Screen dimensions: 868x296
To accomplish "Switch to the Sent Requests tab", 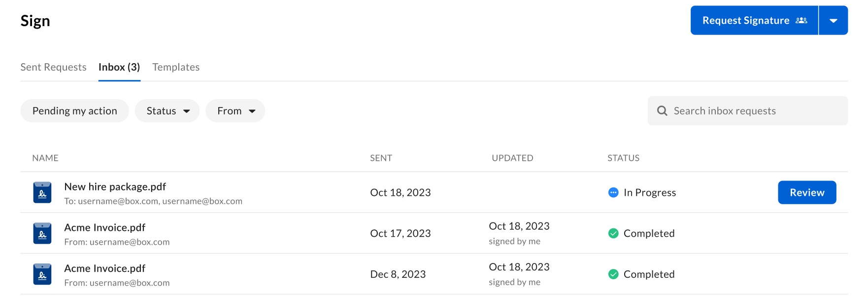I will click(x=53, y=67).
